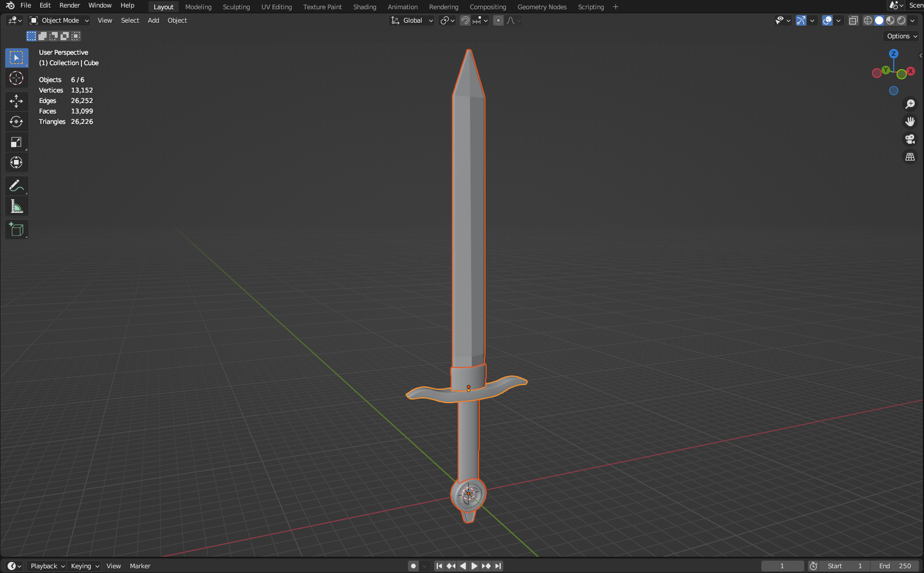Set selection mode to intersect
Viewport: 924px width, 573px height.
click(x=76, y=36)
